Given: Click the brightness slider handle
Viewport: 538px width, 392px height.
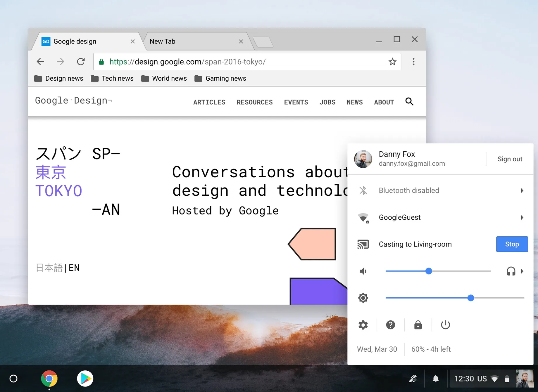Looking at the screenshot, I should coord(471,298).
